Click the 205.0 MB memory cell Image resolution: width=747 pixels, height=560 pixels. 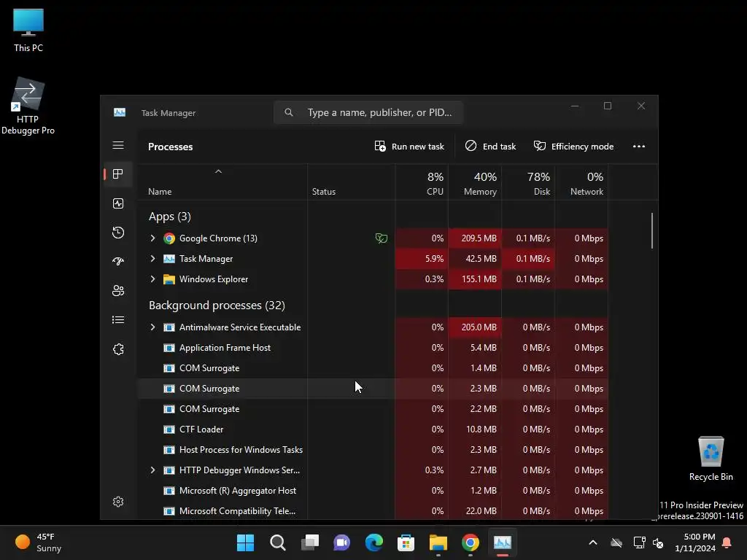click(x=475, y=327)
